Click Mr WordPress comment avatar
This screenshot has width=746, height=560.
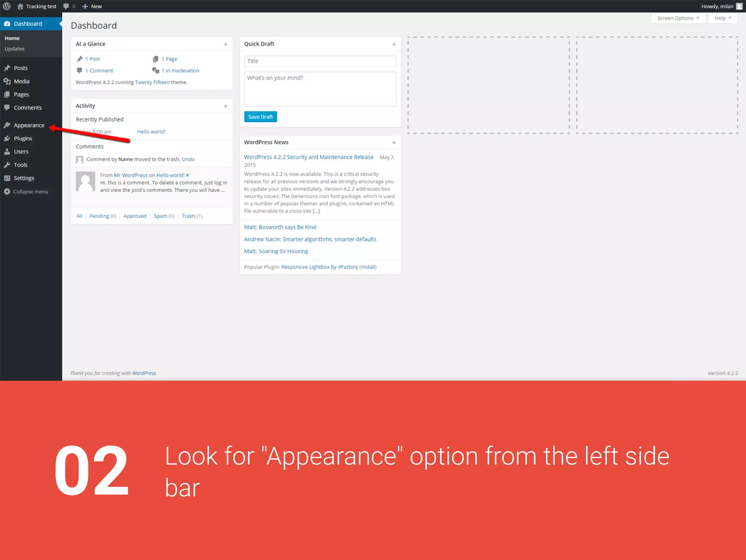(86, 181)
